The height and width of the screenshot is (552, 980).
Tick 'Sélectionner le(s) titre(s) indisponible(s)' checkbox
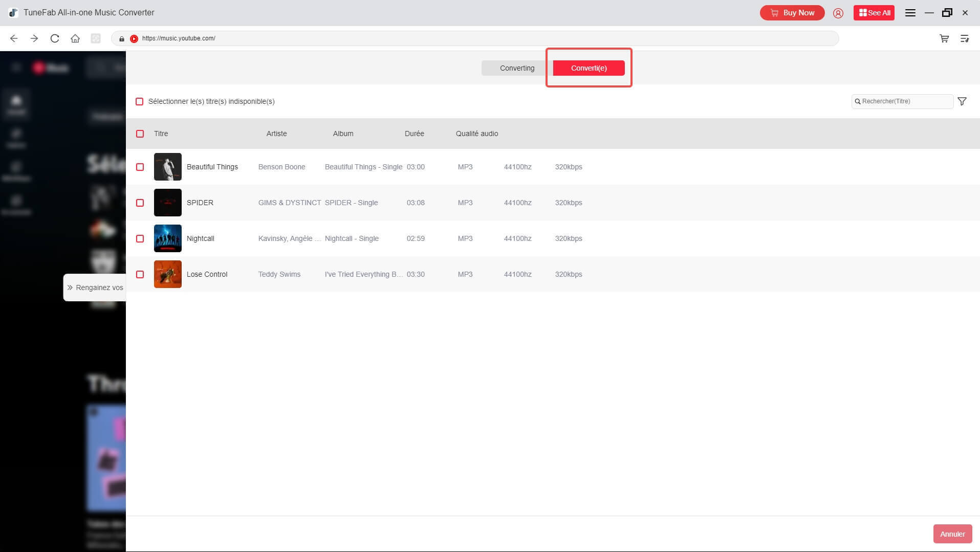tap(139, 101)
